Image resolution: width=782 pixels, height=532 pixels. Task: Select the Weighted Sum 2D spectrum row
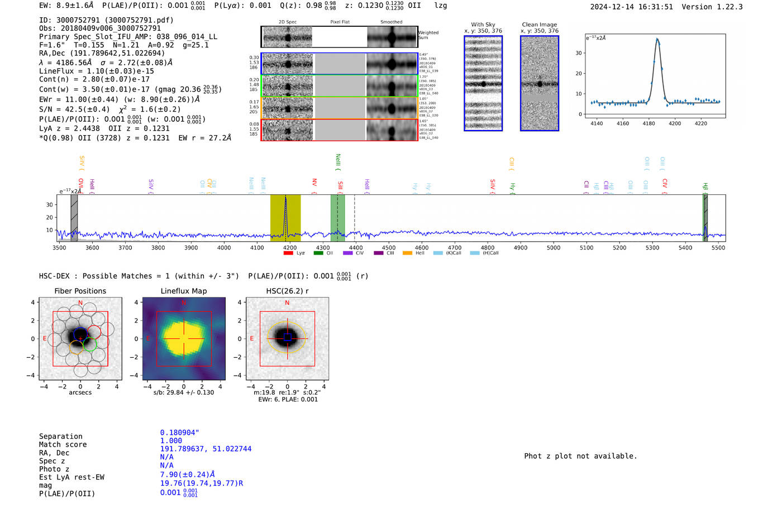click(x=339, y=37)
